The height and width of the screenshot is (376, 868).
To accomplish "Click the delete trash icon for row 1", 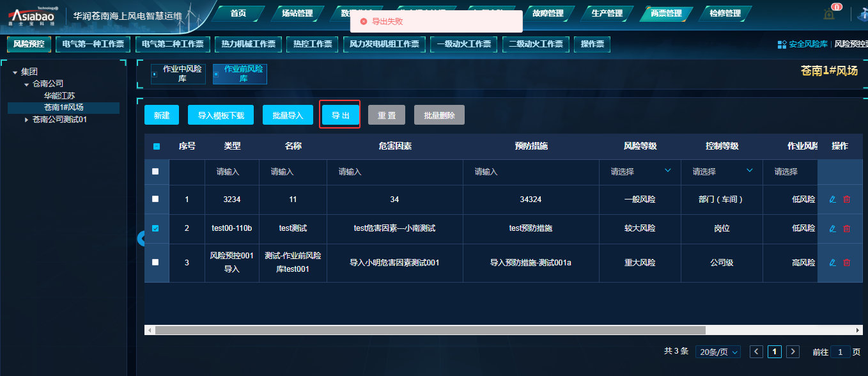I will coord(847,200).
